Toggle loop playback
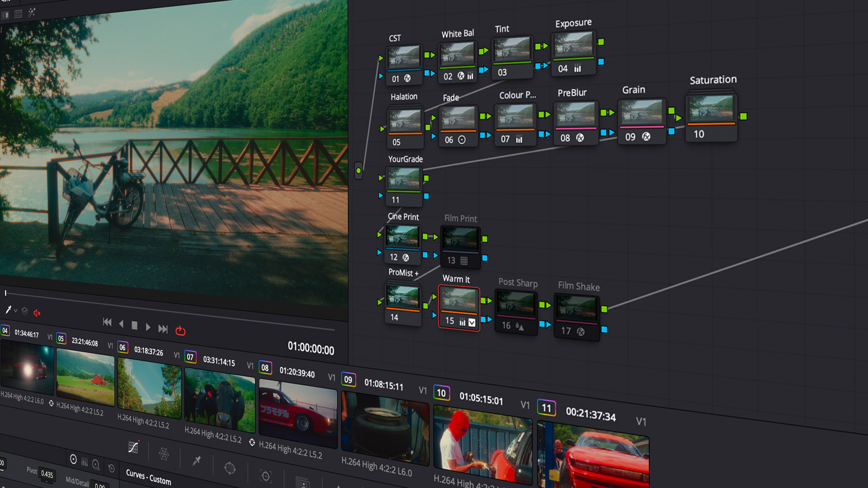Image resolution: width=868 pixels, height=488 pixels. (180, 331)
